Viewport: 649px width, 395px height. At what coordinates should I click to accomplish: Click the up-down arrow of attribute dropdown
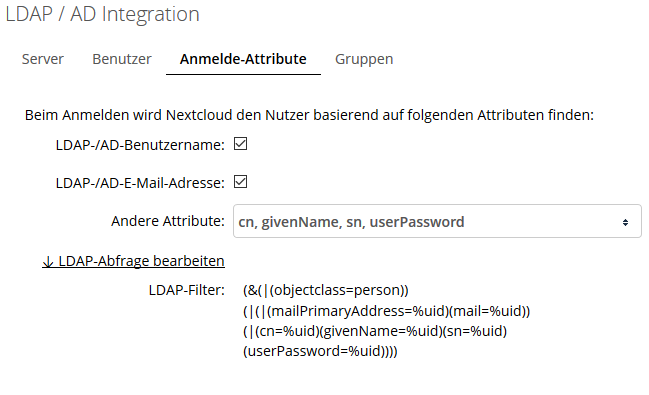point(625,222)
